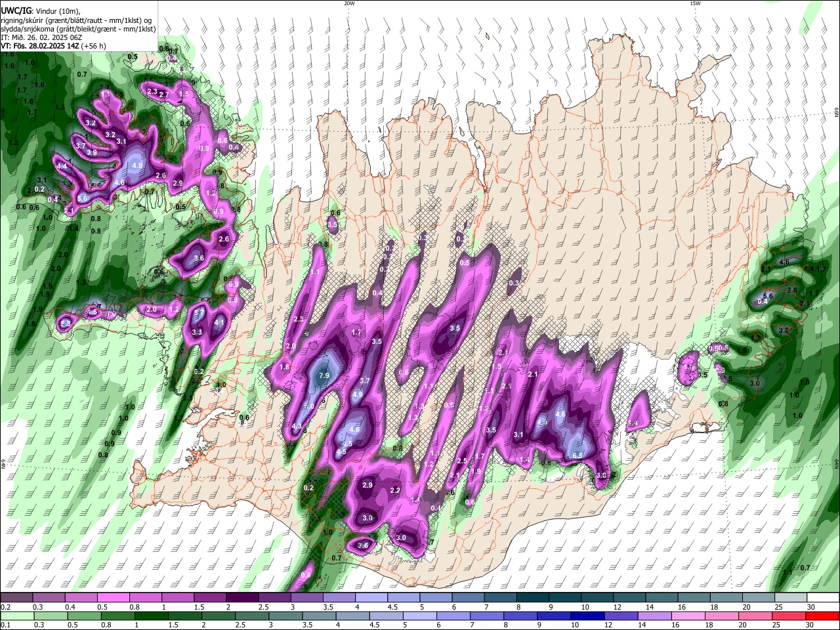Click the bright pink 0.5 swatch in snow scale

[x=114, y=598]
